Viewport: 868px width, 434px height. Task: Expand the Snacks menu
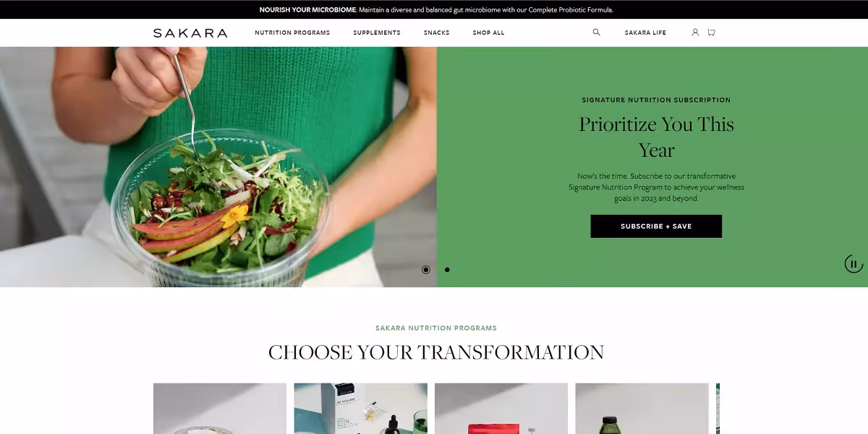(437, 33)
